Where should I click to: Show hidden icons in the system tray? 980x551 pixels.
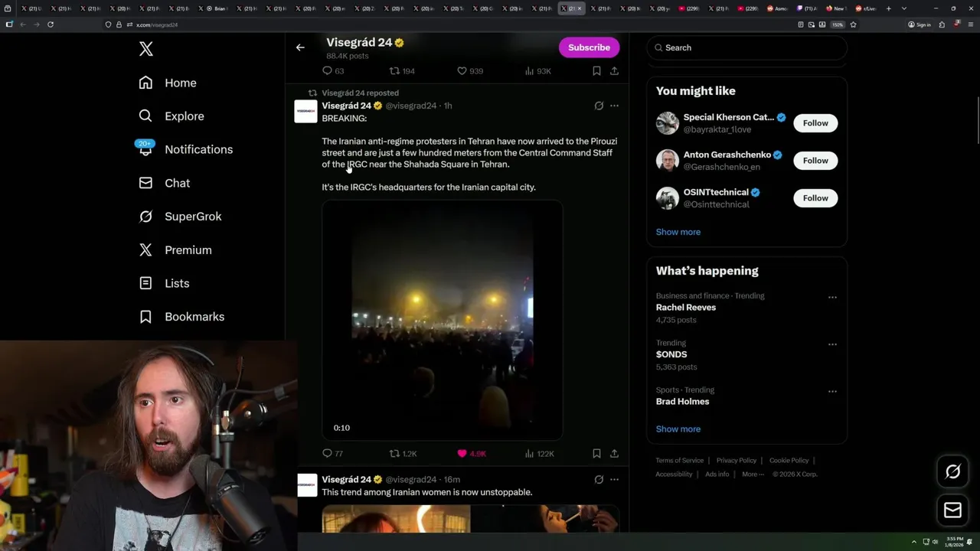click(x=913, y=542)
